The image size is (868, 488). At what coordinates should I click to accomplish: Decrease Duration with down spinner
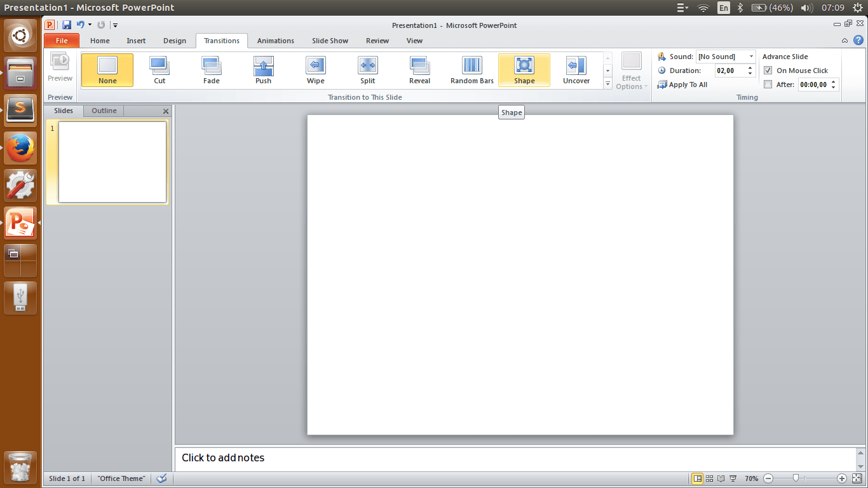[750, 74]
